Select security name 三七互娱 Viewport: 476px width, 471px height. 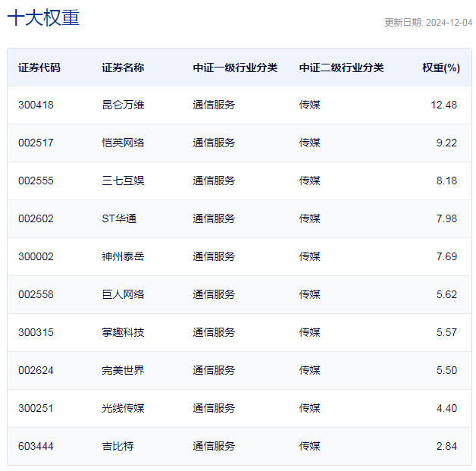click(123, 181)
